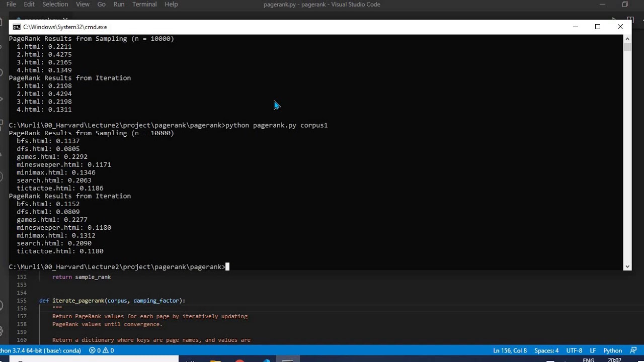Click the command prompt input line
This screenshot has width=644, height=362.
coord(119,267)
